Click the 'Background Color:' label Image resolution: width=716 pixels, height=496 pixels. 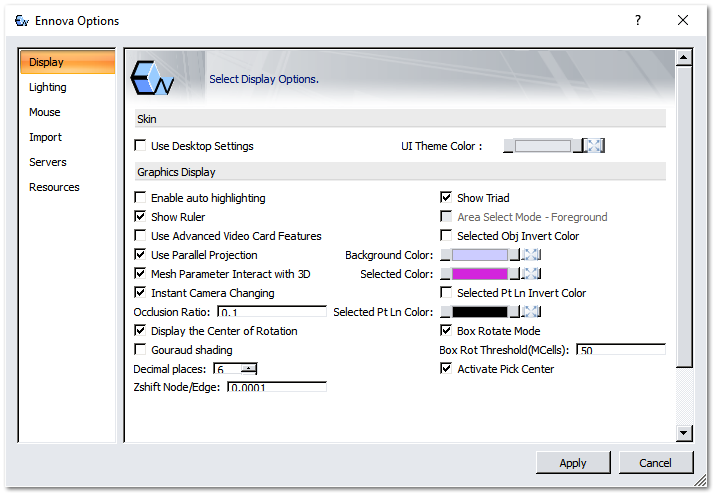389,255
